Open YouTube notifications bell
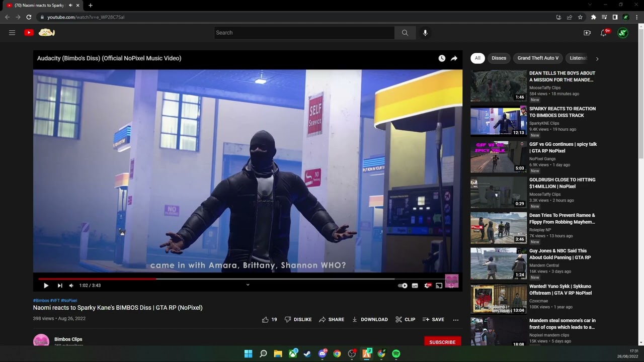 pyautogui.click(x=604, y=33)
